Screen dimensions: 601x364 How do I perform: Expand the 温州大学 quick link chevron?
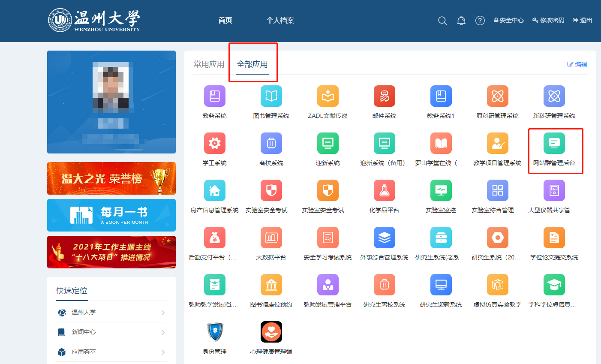click(x=163, y=313)
